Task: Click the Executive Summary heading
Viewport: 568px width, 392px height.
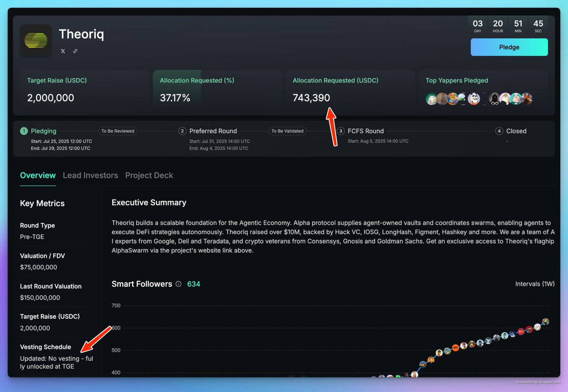Action: tap(149, 202)
